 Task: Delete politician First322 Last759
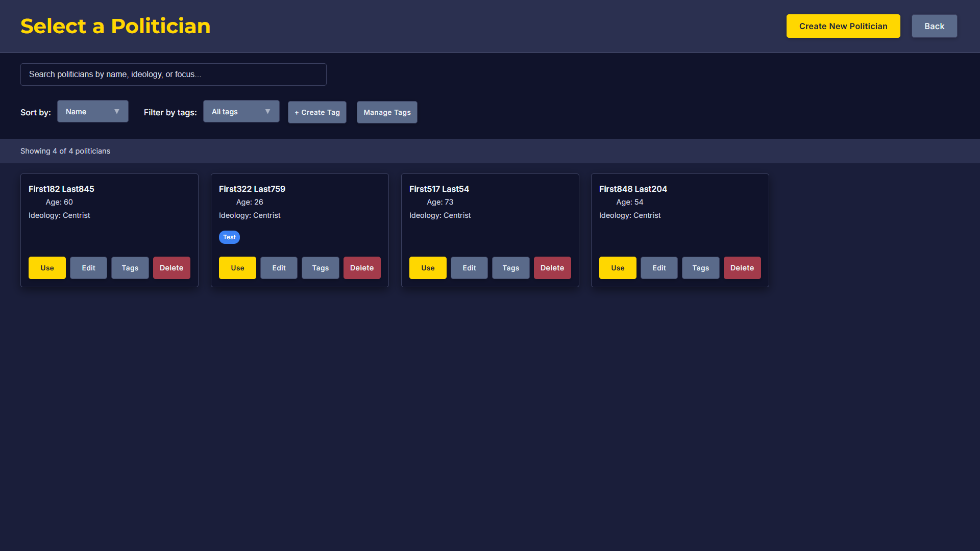coord(362,268)
